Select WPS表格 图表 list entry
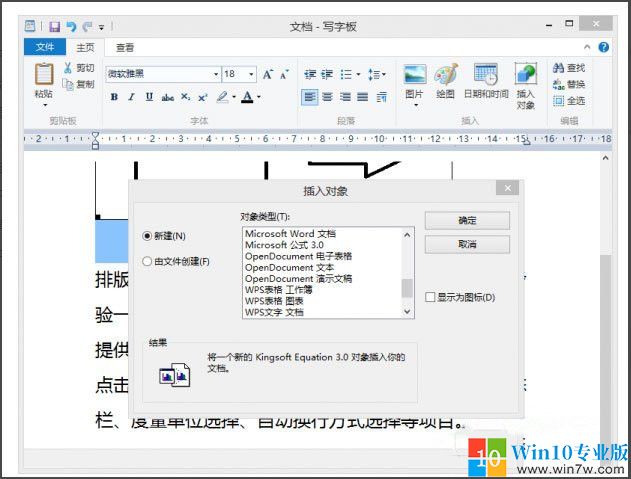631x479 pixels. coord(274,301)
